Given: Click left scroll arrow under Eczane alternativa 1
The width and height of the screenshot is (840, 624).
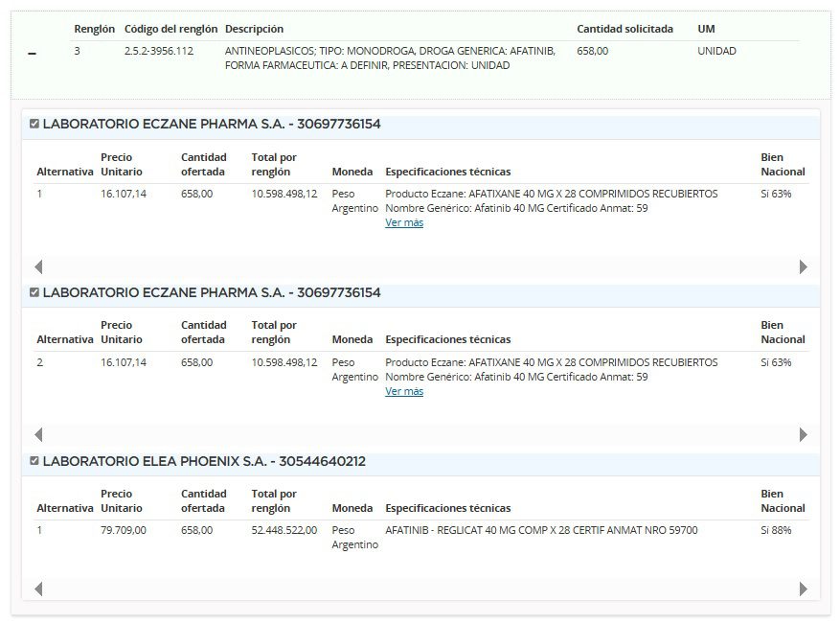Looking at the screenshot, I should point(38,267).
